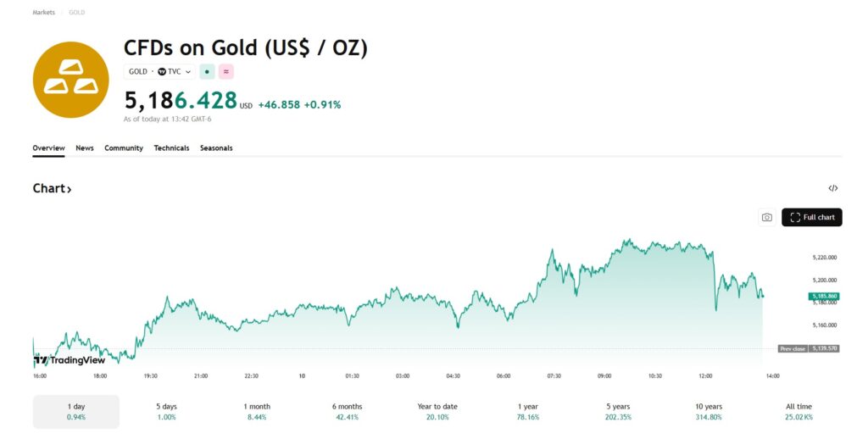Image resolution: width=868 pixels, height=439 pixels.
Task: Choose the All time range option
Action: tap(798, 411)
